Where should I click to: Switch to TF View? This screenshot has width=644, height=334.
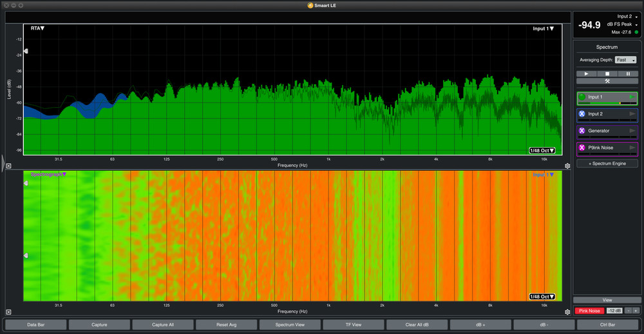click(353, 324)
